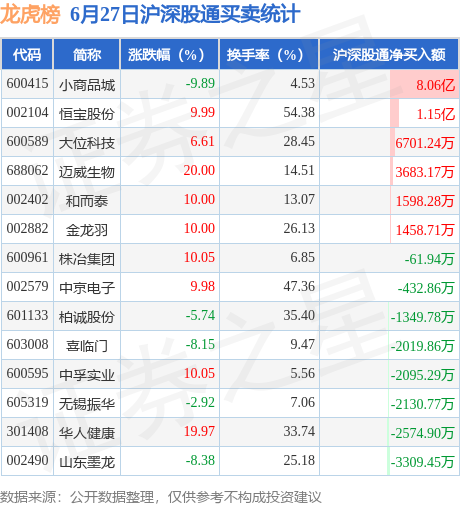The image size is (460, 506).
Task: Click the 简称 column header
Action: click(x=87, y=54)
